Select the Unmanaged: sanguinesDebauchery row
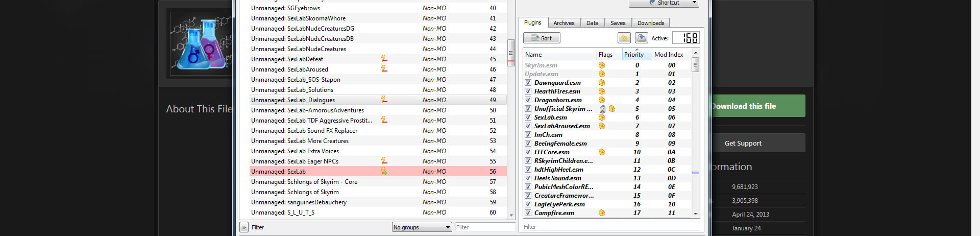This screenshot has height=236, width=980. click(378, 202)
